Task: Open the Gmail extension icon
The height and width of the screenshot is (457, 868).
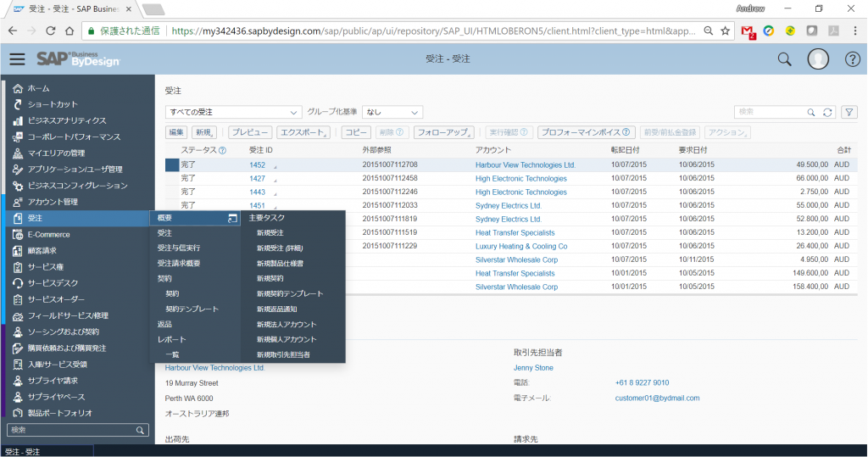Action: pyautogui.click(x=748, y=31)
